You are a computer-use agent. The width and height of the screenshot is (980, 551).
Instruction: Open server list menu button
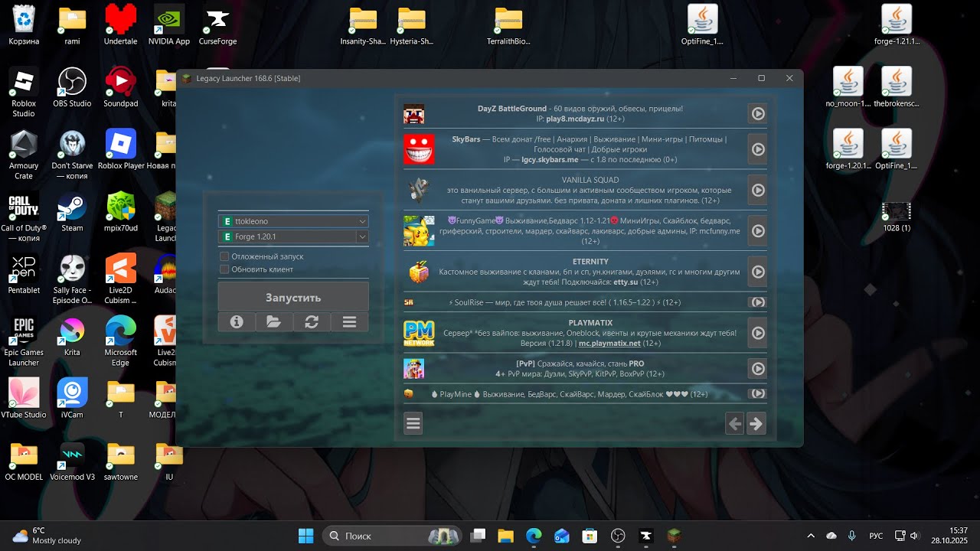[413, 423]
